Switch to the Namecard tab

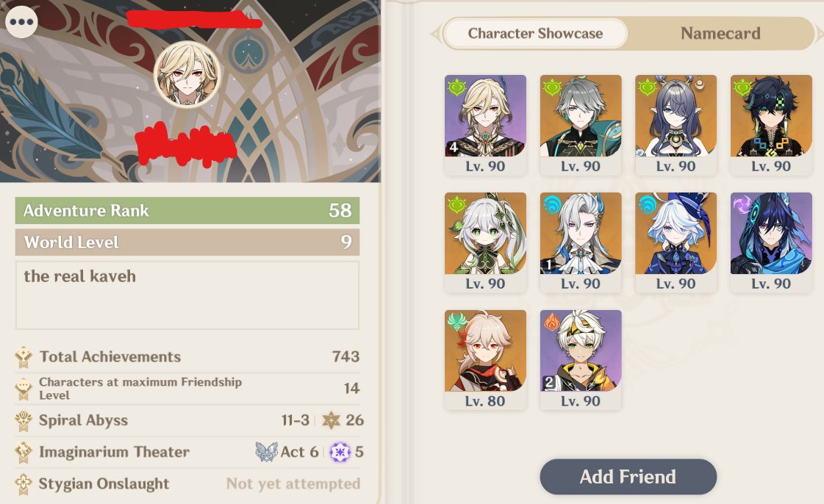[720, 34]
